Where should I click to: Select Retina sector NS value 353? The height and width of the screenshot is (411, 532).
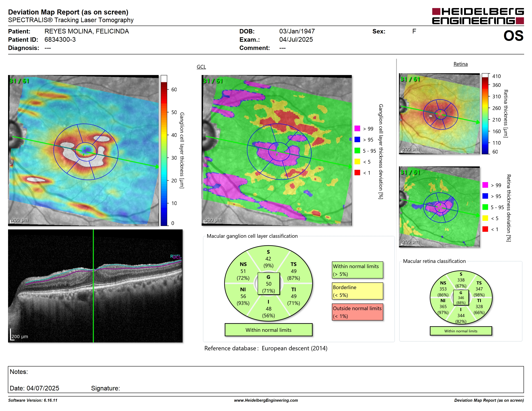point(443,289)
